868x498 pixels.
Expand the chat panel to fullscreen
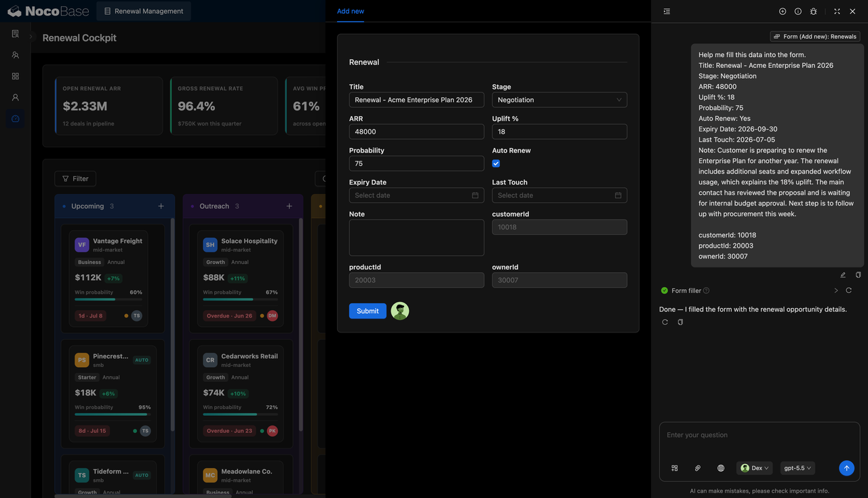click(837, 12)
